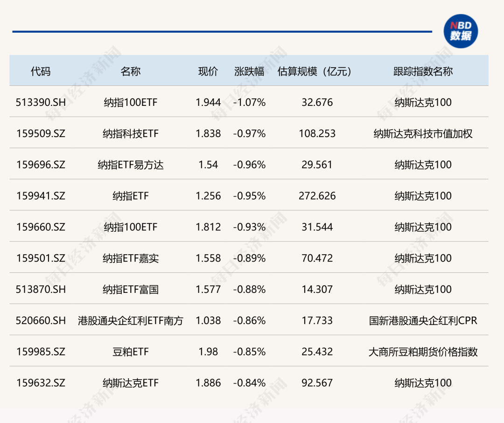Click the NBD数据 logo badge
Image resolution: width=504 pixels, height=423 pixels.
(x=461, y=31)
